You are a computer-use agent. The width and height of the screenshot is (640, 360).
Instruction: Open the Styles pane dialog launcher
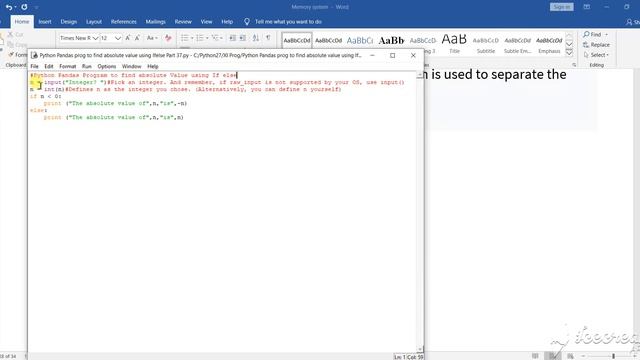pos(574,65)
